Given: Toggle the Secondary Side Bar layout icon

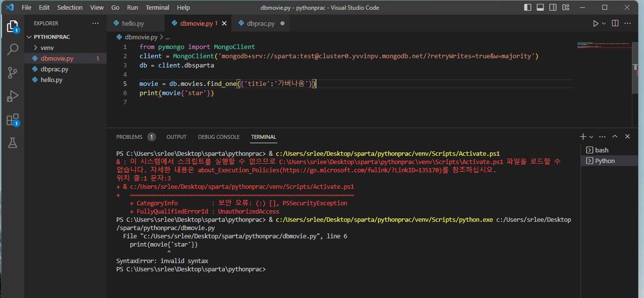Looking at the screenshot, I should 553,7.
